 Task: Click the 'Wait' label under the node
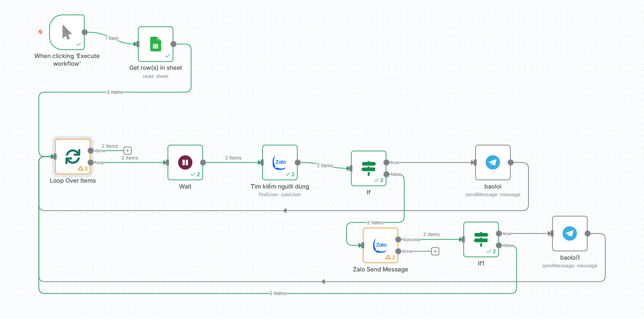point(185,186)
